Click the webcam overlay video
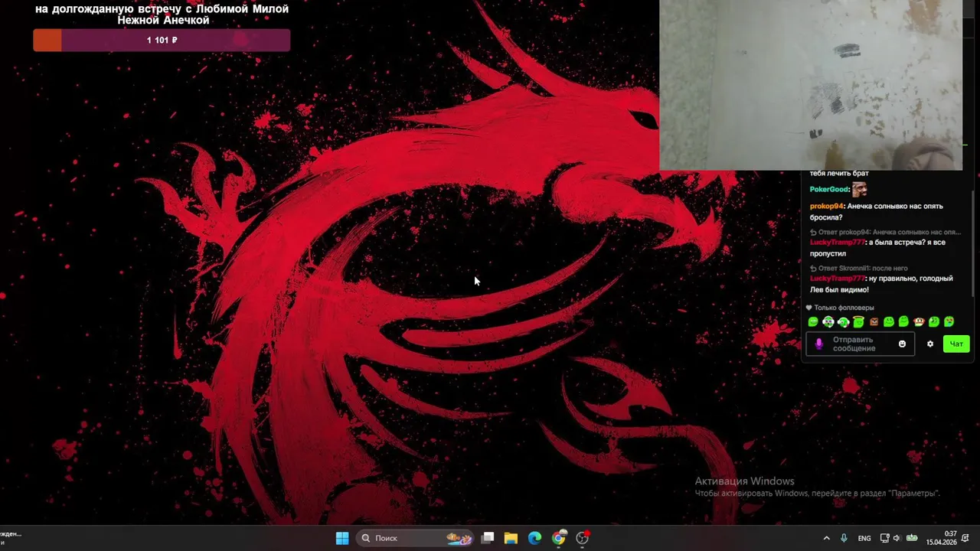The image size is (980, 551). 811,85
